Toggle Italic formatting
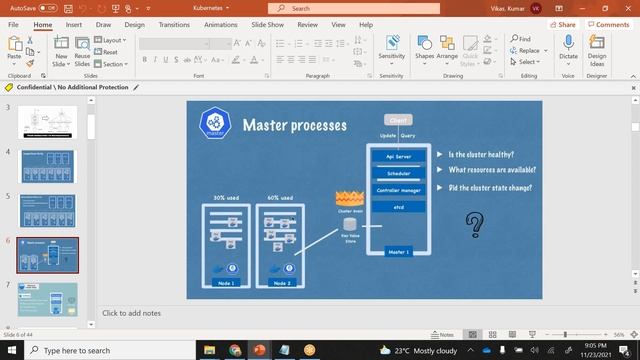 (x=155, y=60)
